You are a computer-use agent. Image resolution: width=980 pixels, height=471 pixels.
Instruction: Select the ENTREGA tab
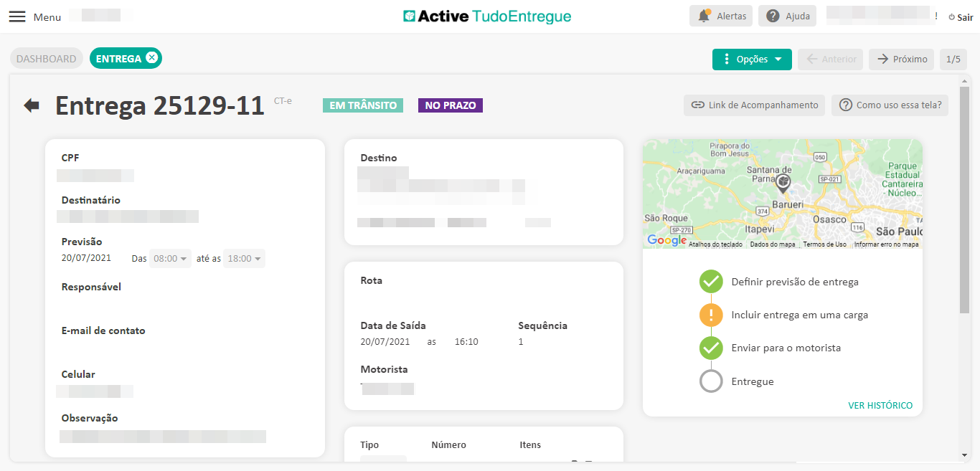118,59
